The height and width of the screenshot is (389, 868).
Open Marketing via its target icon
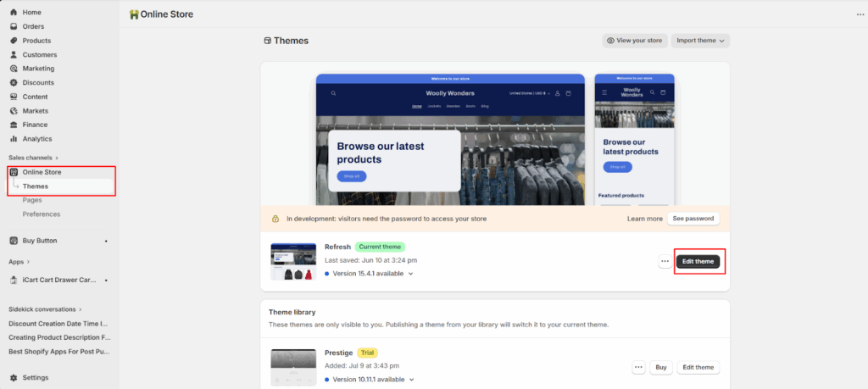coord(14,69)
